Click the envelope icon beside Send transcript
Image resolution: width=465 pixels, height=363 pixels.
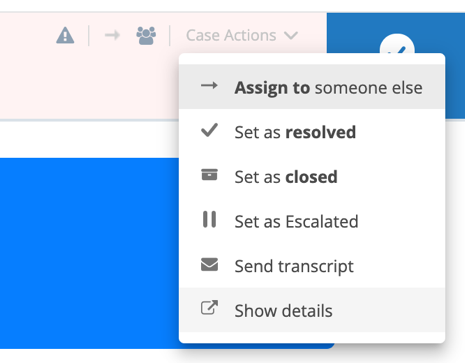point(209,265)
